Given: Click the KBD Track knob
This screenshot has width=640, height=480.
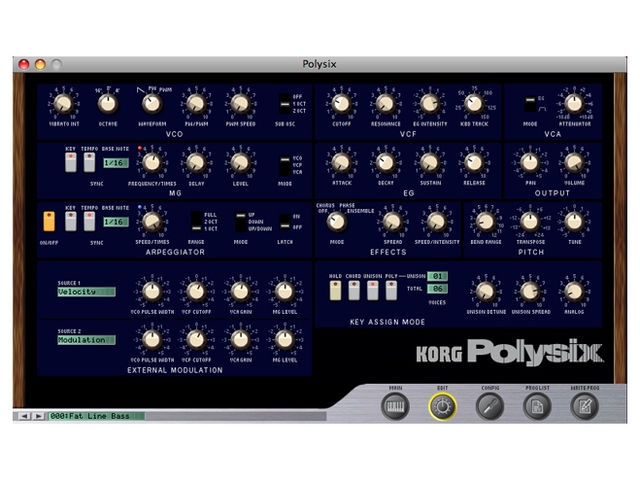Looking at the screenshot, I should 473,104.
